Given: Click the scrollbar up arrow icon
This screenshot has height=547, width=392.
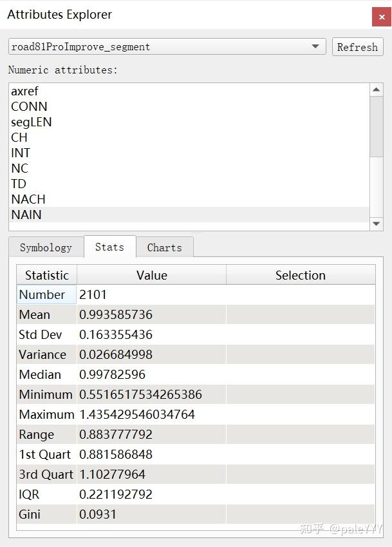Looking at the screenshot, I should click(376, 89).
